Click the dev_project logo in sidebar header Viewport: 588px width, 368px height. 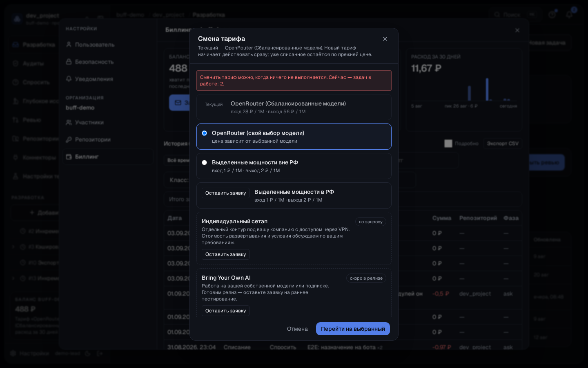(x=17, y=19)
